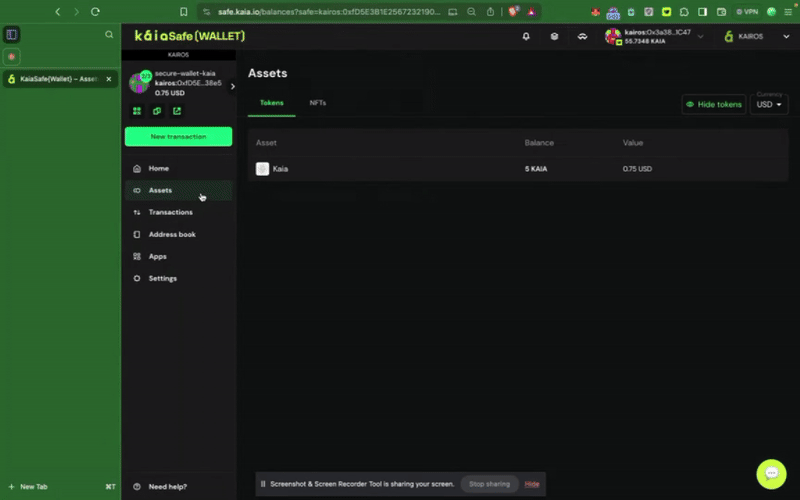Click the MetaMask fox extension icon
800x500 pixels.
pyautogui.click(x=595, y=11)
